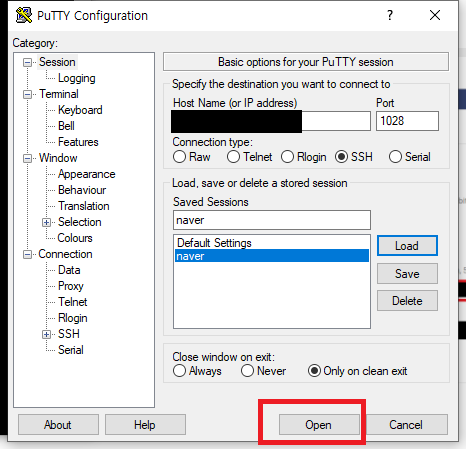Open the Connection category
Image resolution: width=466 pixels, height=449 pixels.
click(x=65, y=254)
